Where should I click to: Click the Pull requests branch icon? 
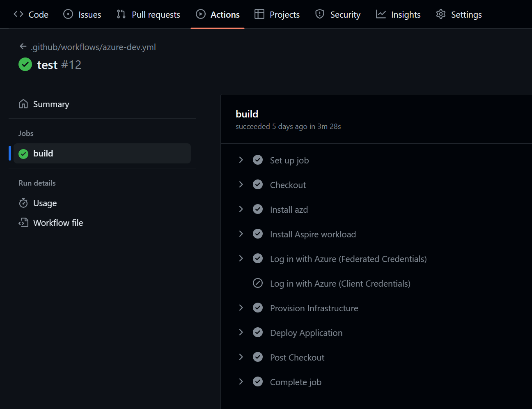121,14
